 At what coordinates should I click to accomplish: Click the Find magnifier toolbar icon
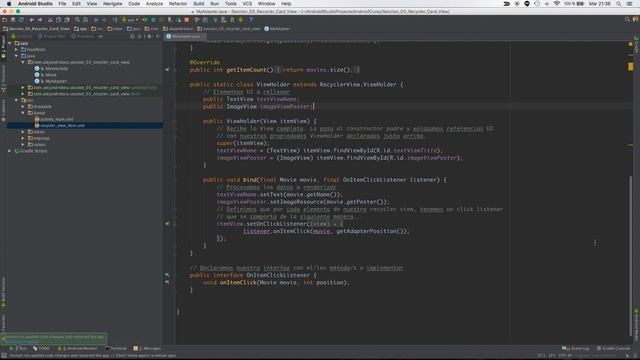tap(77, 20)
